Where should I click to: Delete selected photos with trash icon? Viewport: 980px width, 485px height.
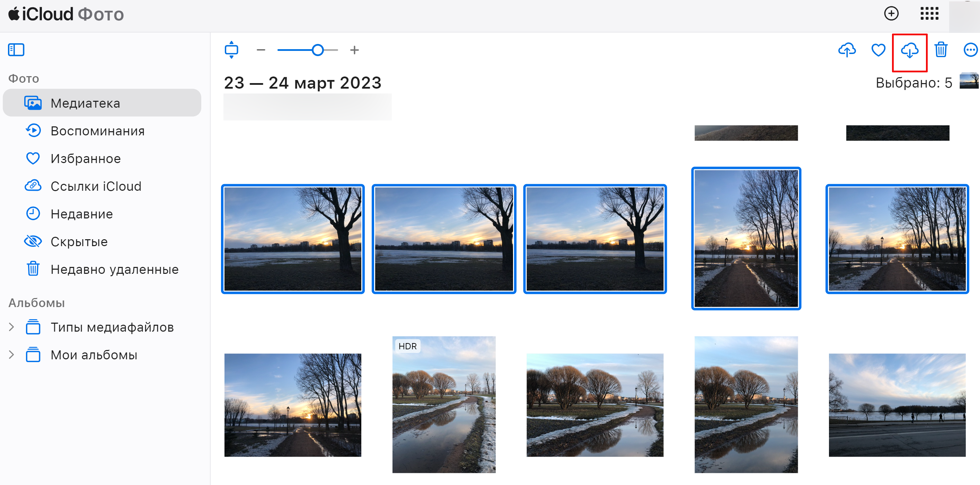coord(941,50)
